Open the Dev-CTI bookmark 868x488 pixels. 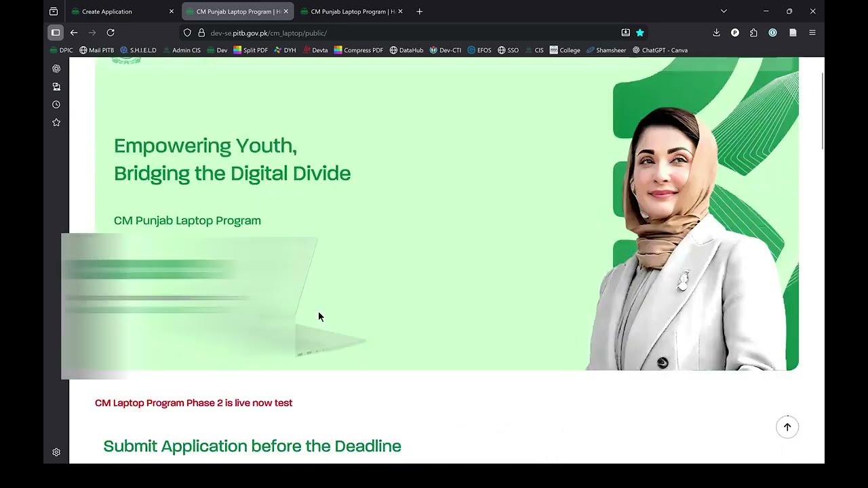pyautogui.click(x=446, y=50)
